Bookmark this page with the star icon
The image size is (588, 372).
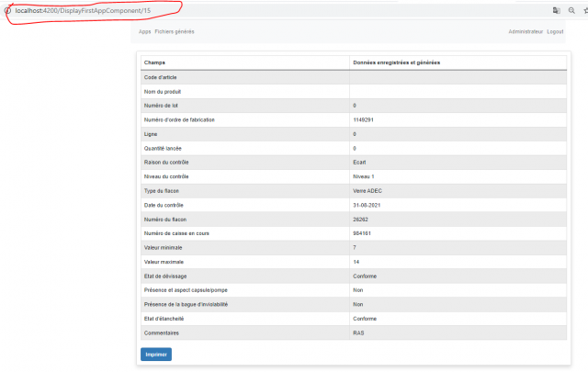(x=584, y=9)
